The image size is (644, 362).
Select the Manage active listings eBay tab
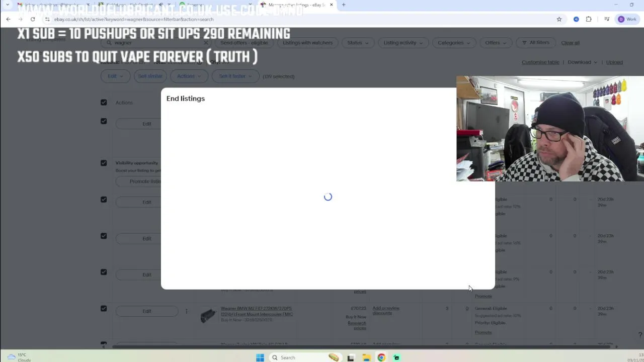tap(297, 5)
